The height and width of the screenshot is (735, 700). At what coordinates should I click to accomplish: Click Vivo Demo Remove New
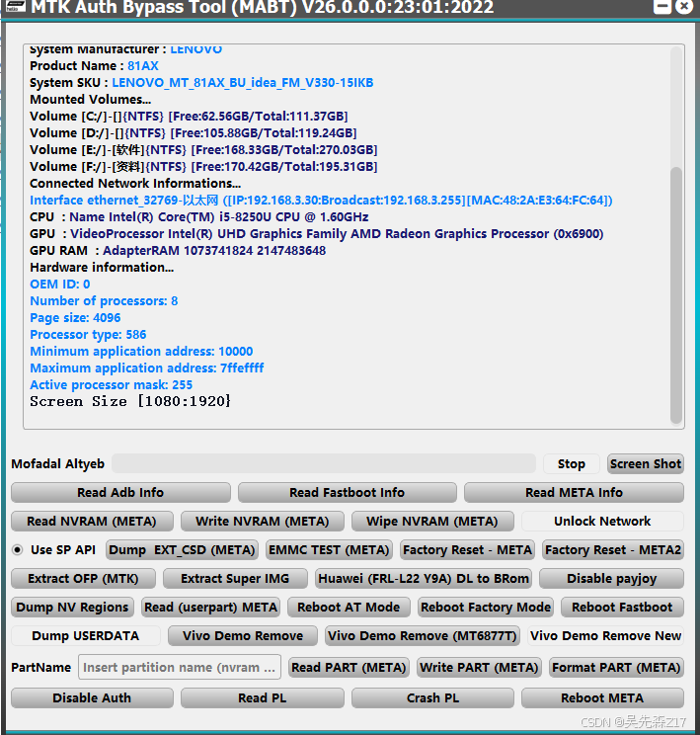[605, 635]
